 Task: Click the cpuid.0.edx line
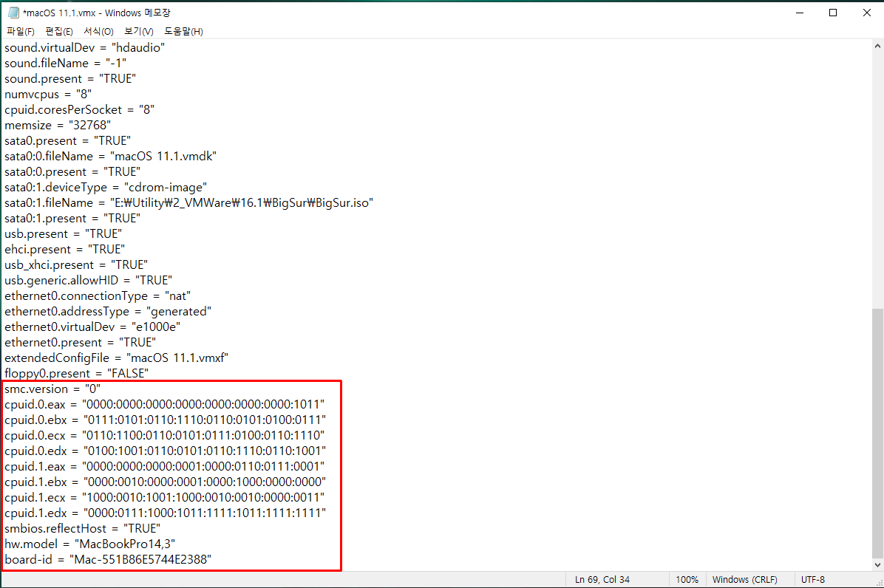[165, 451]
